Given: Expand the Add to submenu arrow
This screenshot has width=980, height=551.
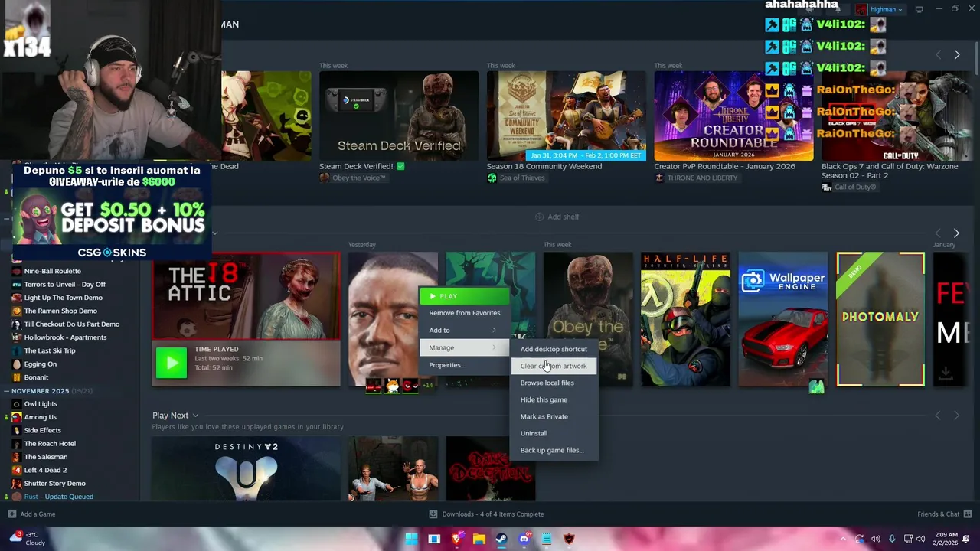Looking at the screenshot, I should [494, 331].
